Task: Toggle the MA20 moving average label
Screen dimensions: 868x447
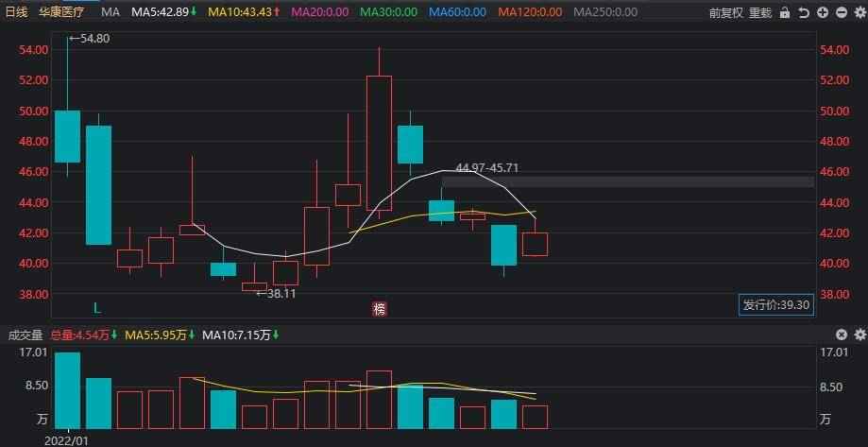Action: pyautogui.click(x=319, y=12)
